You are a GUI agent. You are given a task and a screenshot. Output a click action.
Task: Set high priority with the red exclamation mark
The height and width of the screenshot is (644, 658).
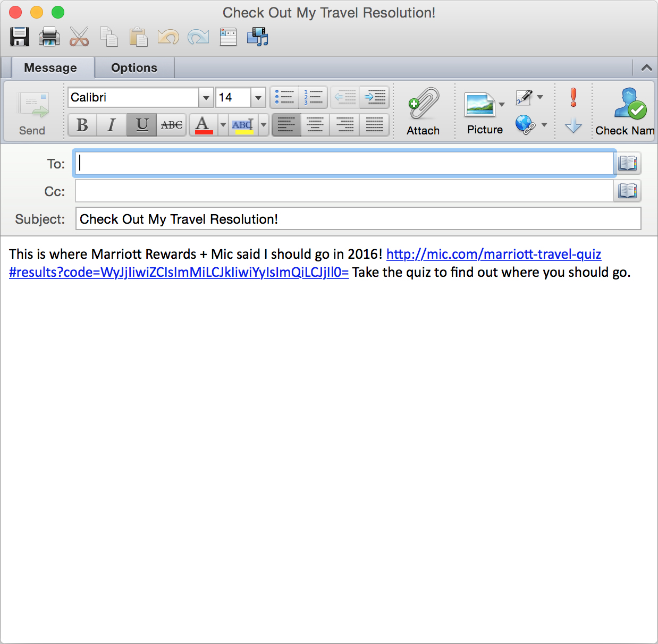573,97
